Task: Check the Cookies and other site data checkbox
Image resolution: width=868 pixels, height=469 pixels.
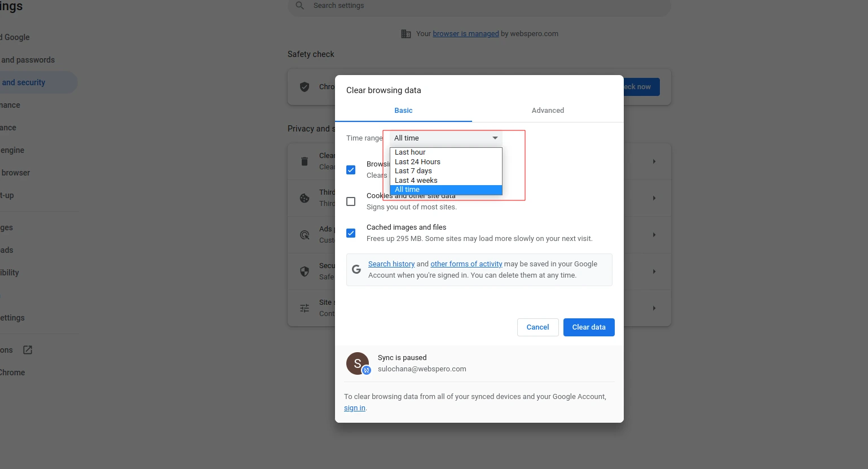Action: pyautogui.click(x=351, y=201)
